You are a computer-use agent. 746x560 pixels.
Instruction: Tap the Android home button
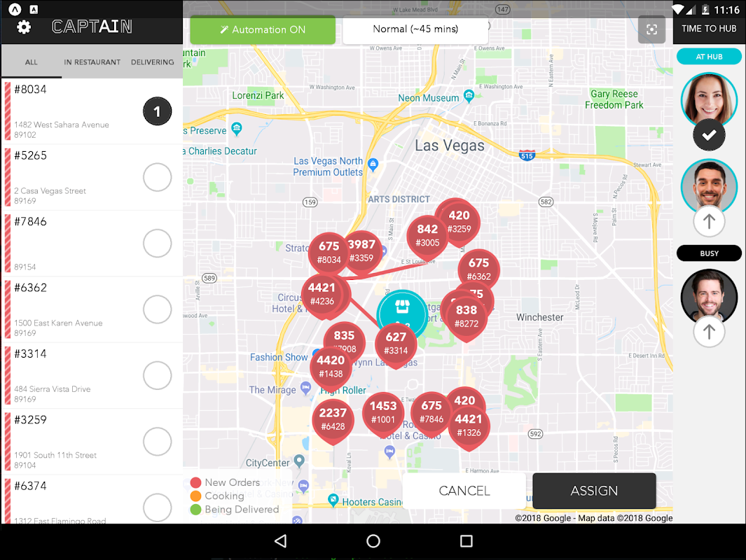pos(373,540)
